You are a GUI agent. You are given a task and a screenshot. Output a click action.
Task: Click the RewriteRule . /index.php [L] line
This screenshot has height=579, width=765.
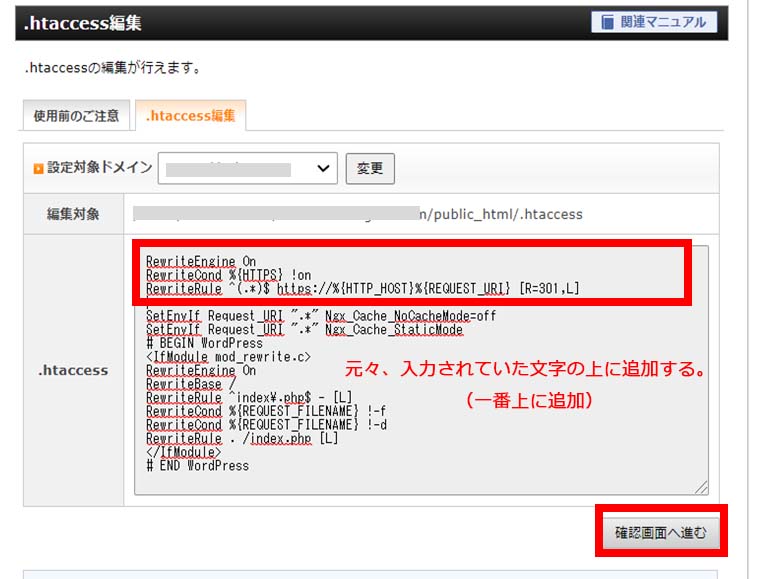click(x=241, y=438)
